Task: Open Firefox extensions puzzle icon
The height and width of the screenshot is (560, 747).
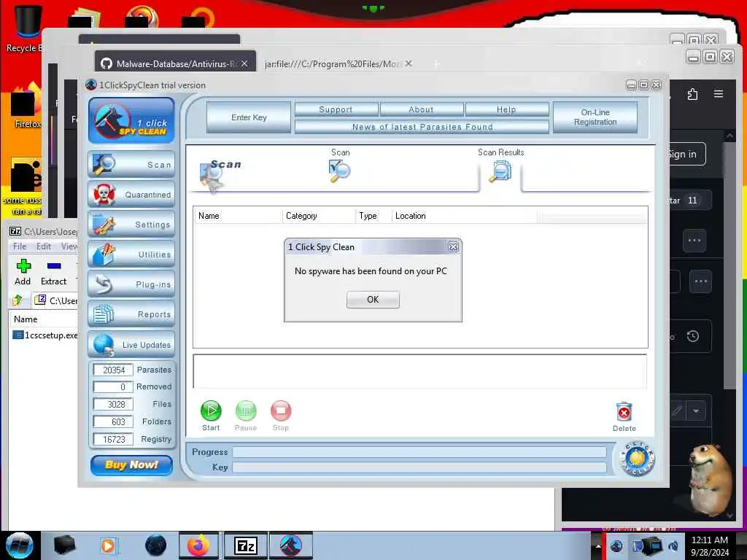Action: pos(693,94)
